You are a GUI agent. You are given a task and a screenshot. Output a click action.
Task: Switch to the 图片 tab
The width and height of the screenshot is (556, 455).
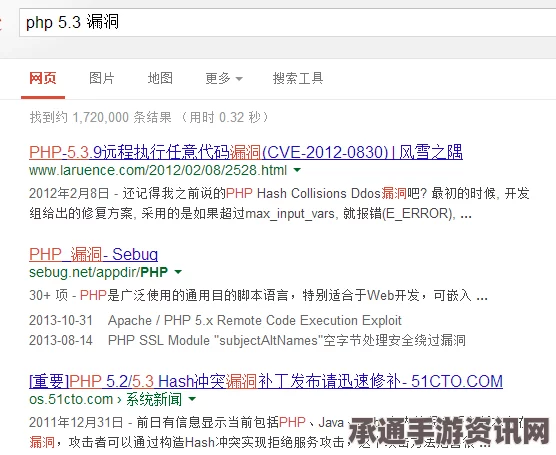(x=102, y=78)
